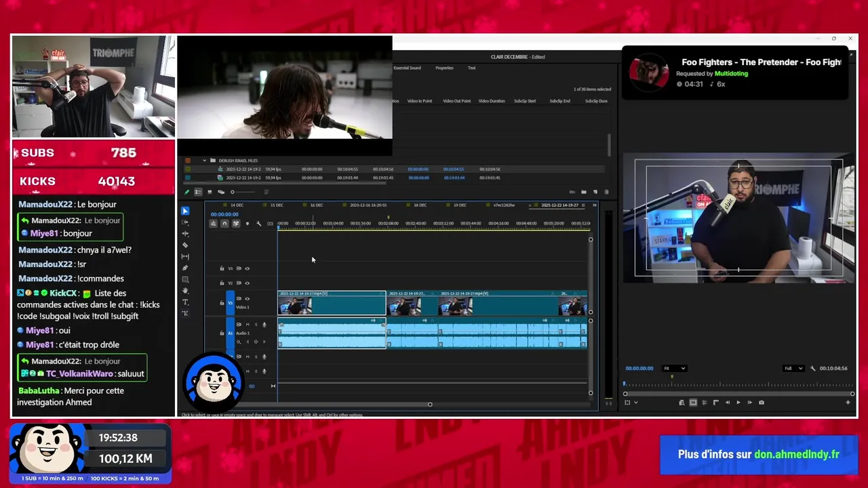Switch project panel to freeform view
The image size is (868, 488).
click(x=221, y=192)
